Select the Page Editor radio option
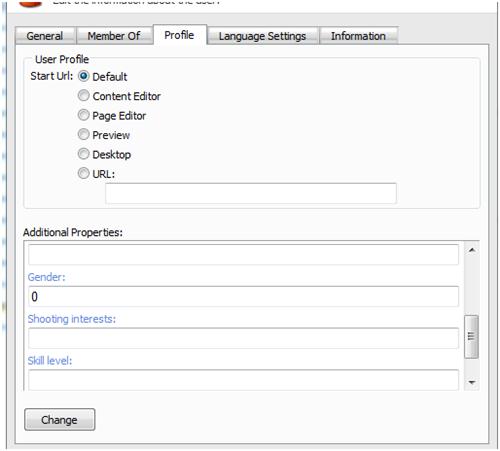500x451 pixels. (x=83, y=115)
